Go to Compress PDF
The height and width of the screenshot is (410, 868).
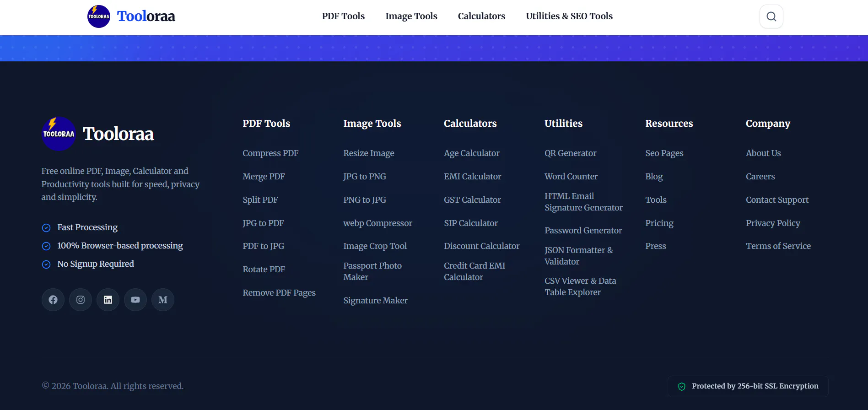tap(270, 153)
